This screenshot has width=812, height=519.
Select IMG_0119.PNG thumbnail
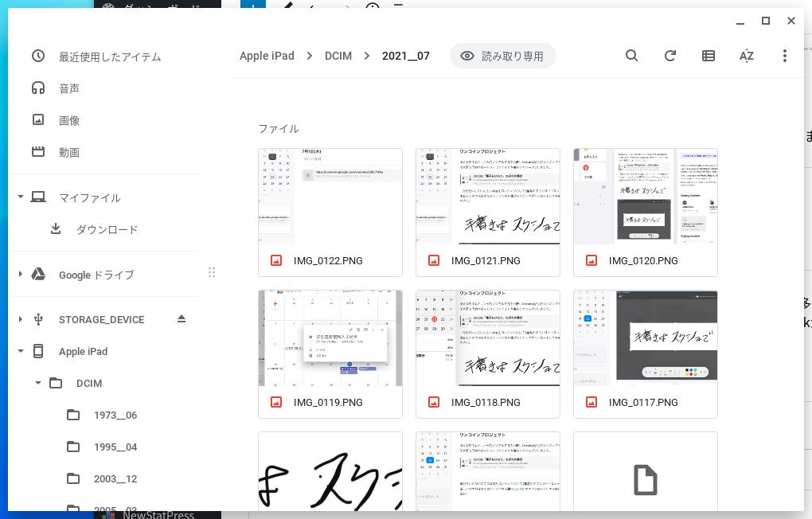tap(330, 338)
